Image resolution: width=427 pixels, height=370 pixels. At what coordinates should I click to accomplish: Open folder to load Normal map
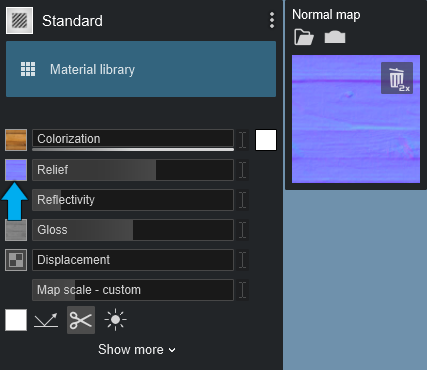304,37
